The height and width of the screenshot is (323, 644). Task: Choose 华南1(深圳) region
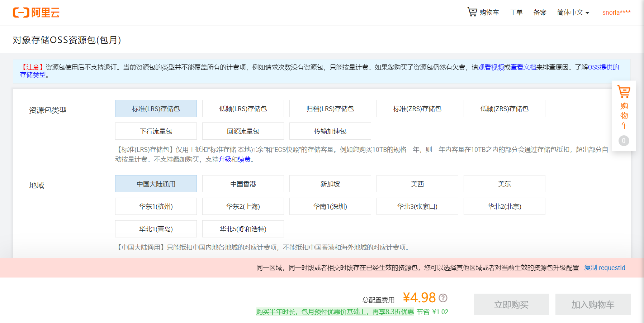click(x=330, y=206)
